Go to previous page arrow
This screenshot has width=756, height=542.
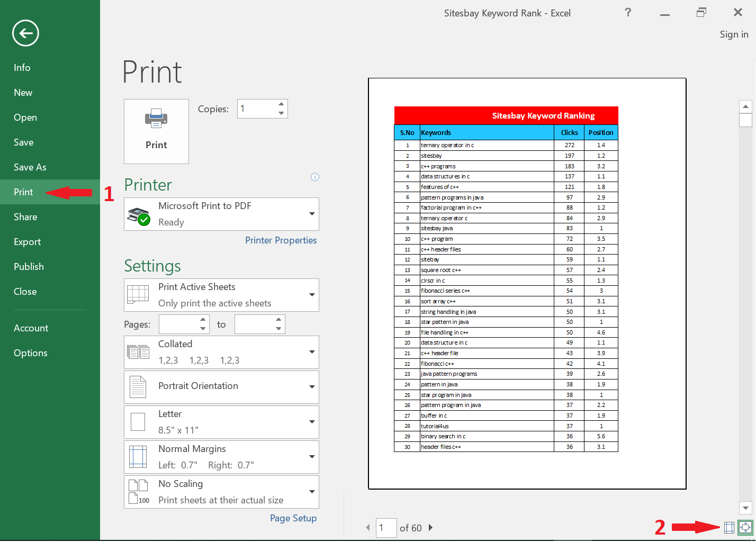(368, 528)
